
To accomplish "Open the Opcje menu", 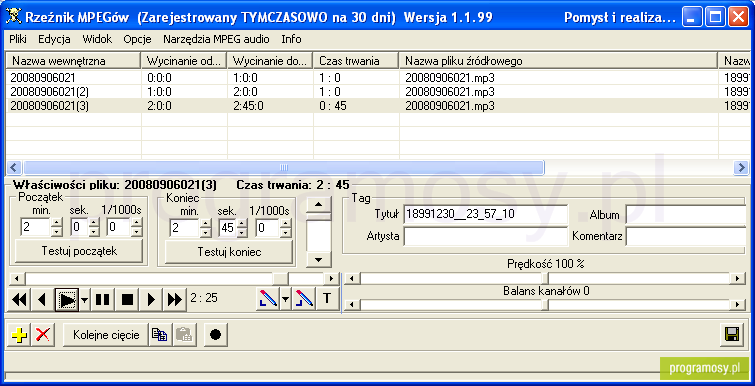I will coord(137,39).
